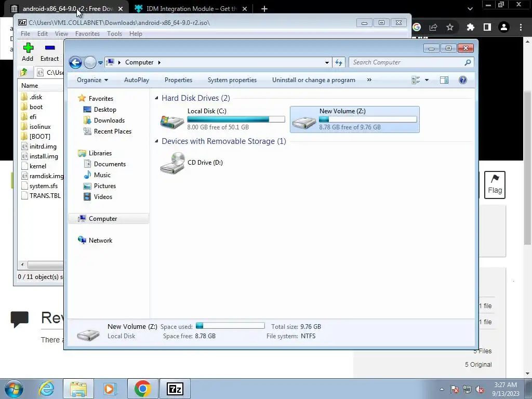Screen dimensions: 532x399
Task: Open the Windows Start menu
Action: [x=14, y=389]
